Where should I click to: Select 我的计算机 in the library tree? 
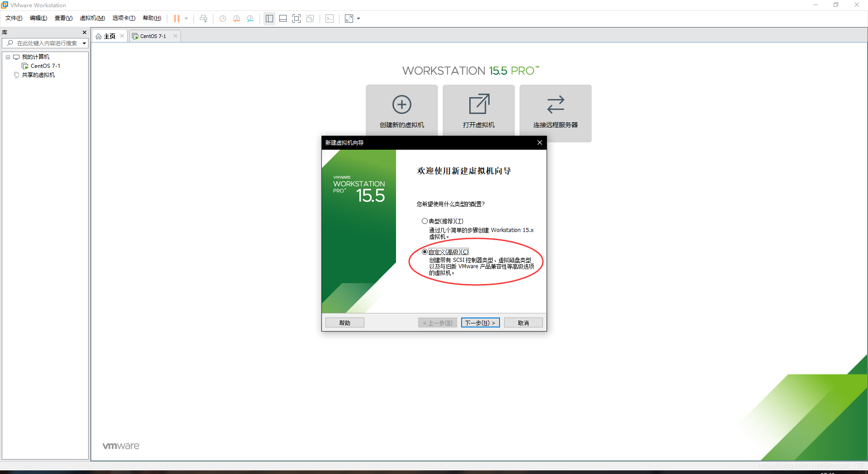click(x=36, y=57)
